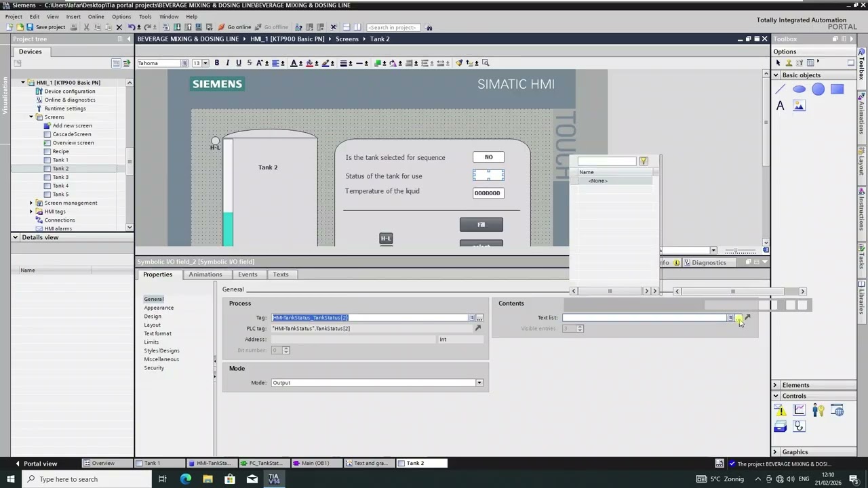This screenshot has height=488, width=868.
Task: Apply Strikethrough formatting in the editor
Action: point(249,63)
